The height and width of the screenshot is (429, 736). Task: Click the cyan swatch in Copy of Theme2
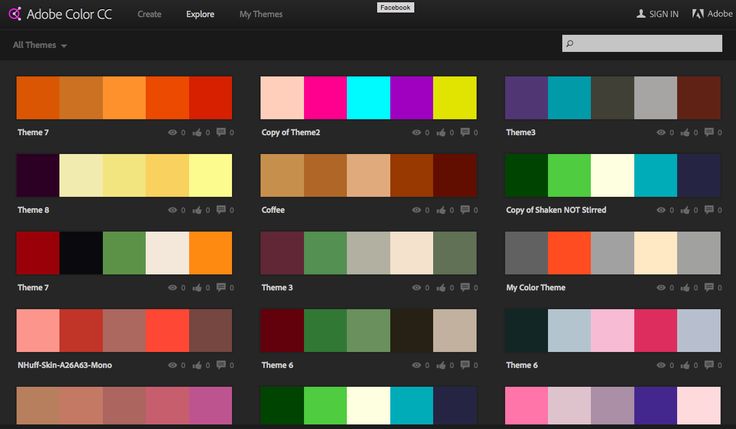coord(368,98)
